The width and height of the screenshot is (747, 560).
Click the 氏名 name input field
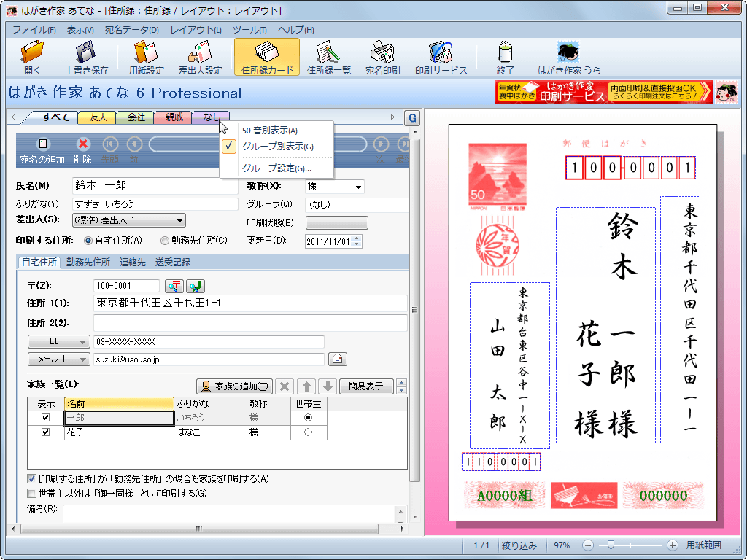155,186
